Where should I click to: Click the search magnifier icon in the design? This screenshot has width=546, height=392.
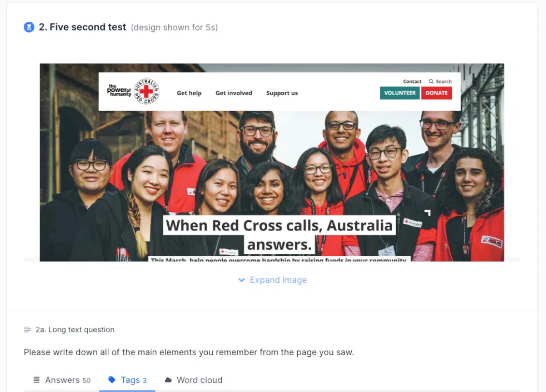click(x=431, y=81)
